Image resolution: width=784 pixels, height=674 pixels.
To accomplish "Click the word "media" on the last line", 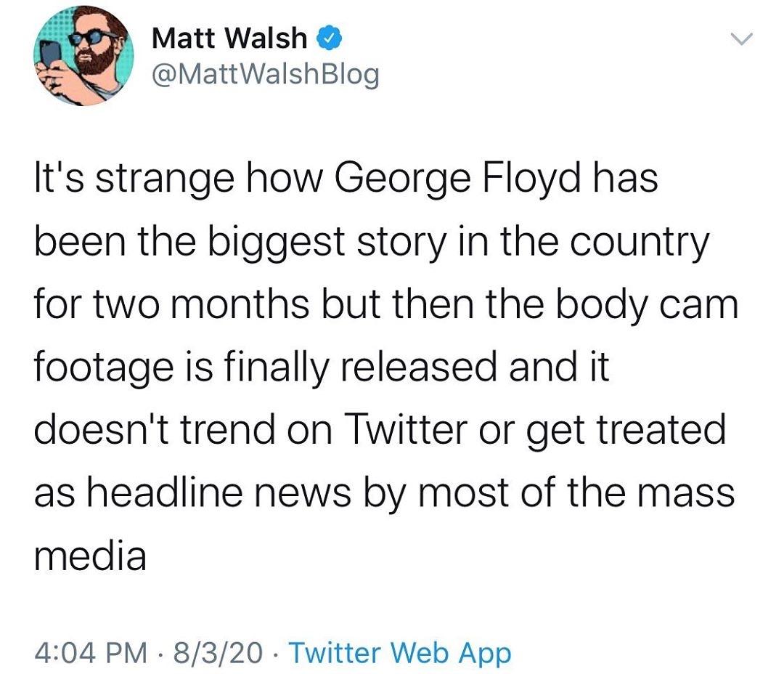I will click(x=91, y=556).
